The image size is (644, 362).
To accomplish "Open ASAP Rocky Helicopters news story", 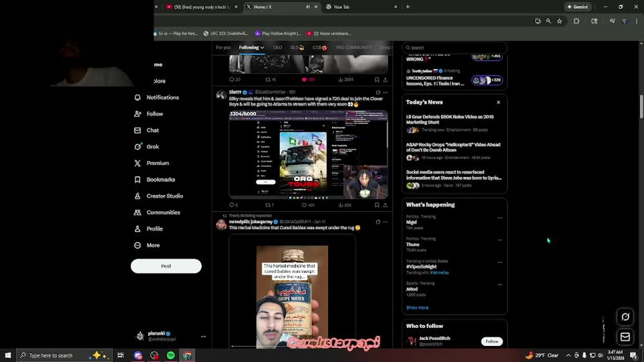I will click(x=454, y=151).
